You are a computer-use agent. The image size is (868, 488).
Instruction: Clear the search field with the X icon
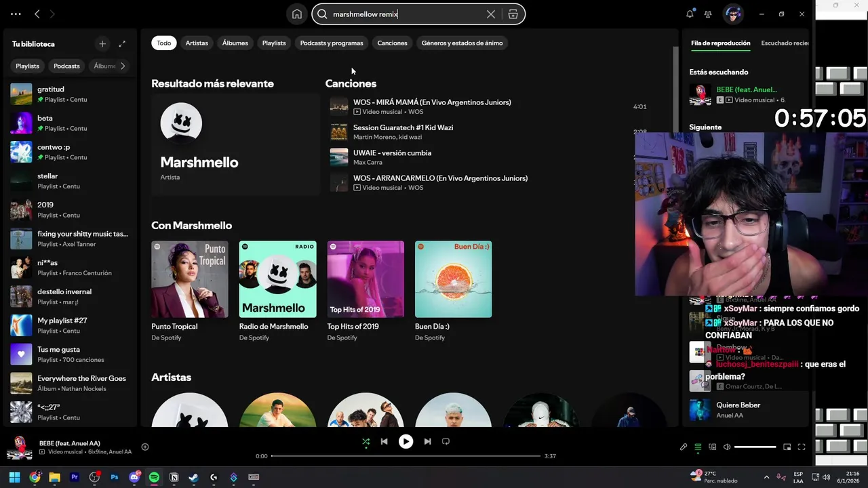(491, 14)
